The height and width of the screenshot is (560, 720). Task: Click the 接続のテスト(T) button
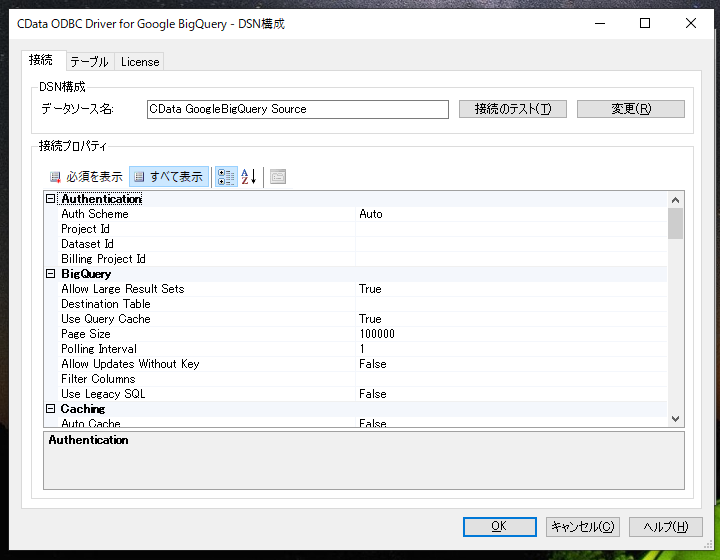click(513, 109)
